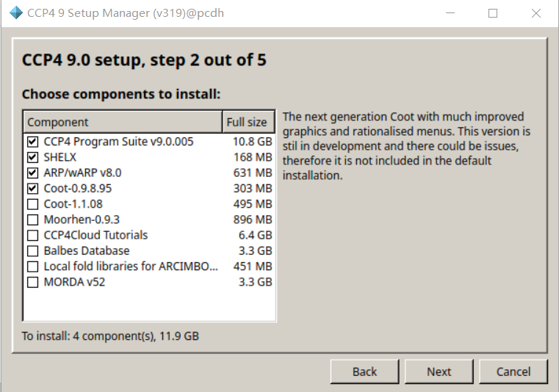Image resolution: width=559 pixels, height=392 pixels.
Task: Select the 'MORDA v52' row label
Action: tap(74, 282)
